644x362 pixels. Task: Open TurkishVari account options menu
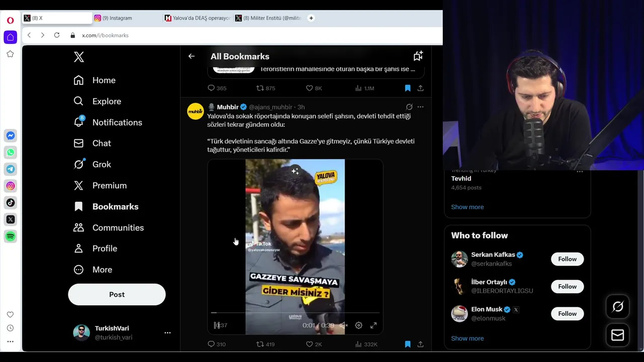[x=168, y=333]
